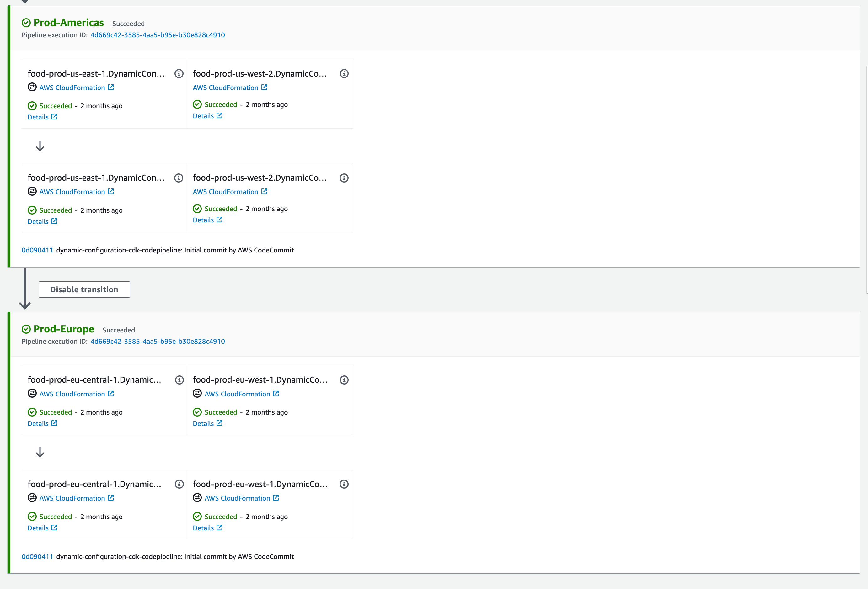868x589 pixels.
Task: Click the Prod-Europe stage title
Action: pos(63,329)
